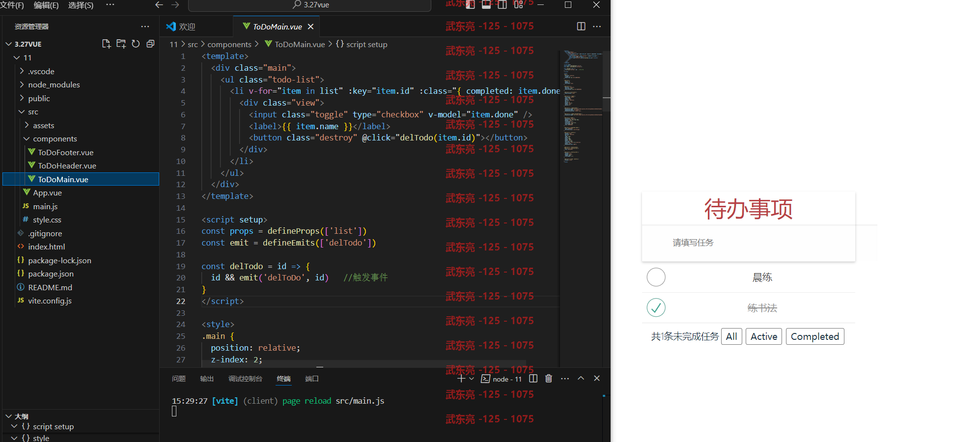Collapse the 大纲 outline section
This screenshot has width=980, height=442.
8,416
